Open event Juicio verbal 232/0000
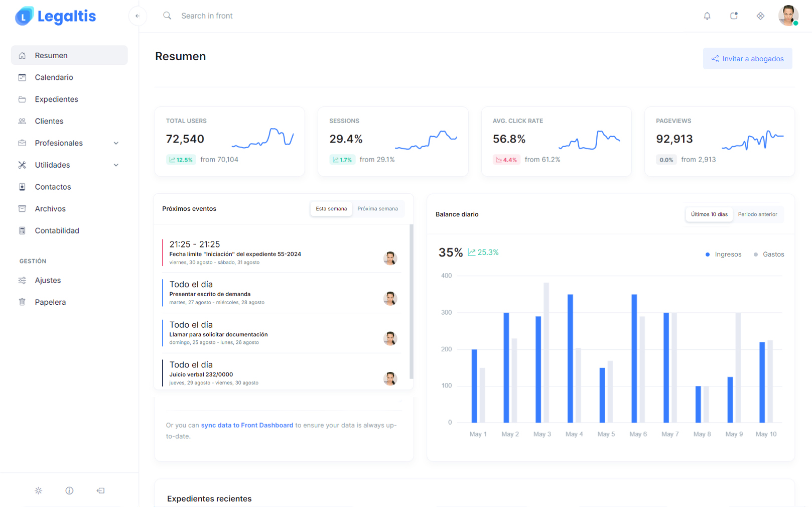Viewport: 812px width, 507px height. coord(282,373)
